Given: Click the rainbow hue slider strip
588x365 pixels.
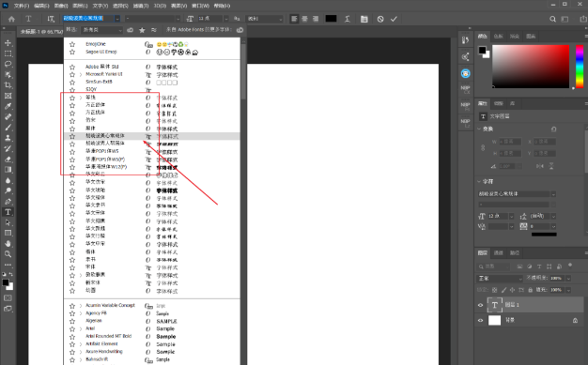Looking at the screenshot, I should pyautogui.click(x=580, y=67).
